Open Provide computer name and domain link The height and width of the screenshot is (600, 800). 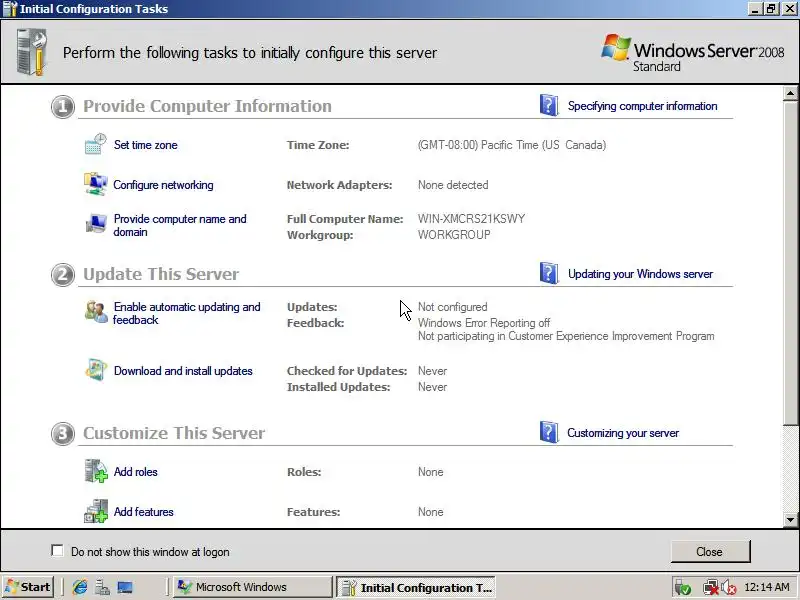coord(180,225)
